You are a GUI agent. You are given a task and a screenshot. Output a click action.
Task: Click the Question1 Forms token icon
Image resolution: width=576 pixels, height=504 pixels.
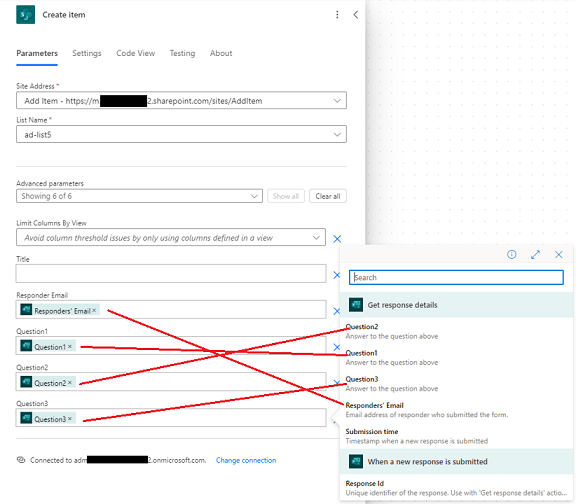pos(26,346)
